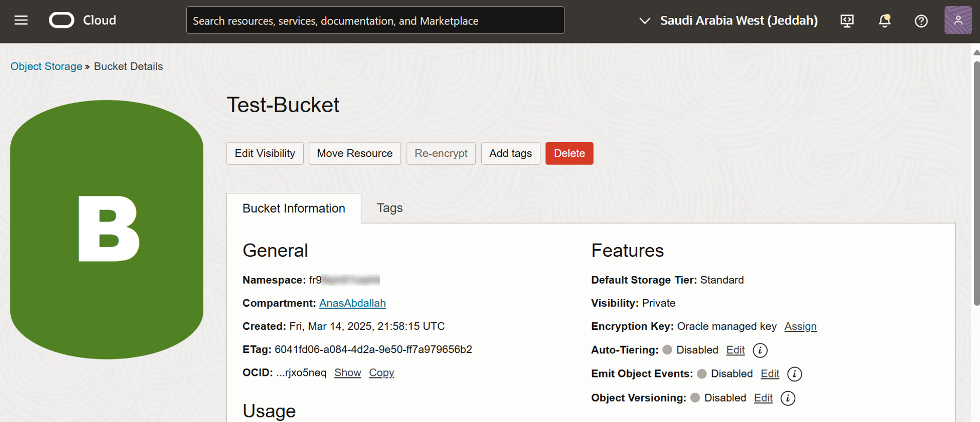The width and height of the screenshot is (980, 422).
Task: Click the Visibility Private value
Action: (x=659, y=303)
